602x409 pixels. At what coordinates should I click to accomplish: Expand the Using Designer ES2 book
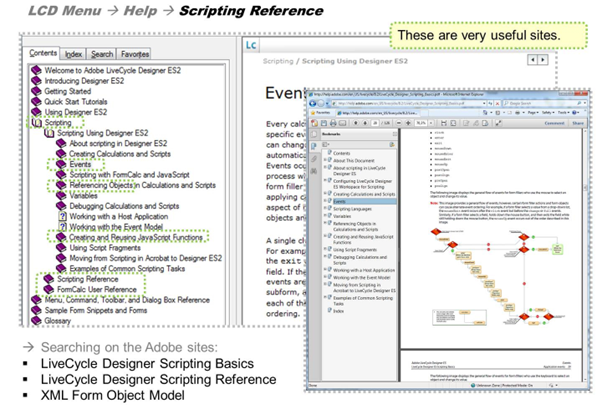coord(37,111)
